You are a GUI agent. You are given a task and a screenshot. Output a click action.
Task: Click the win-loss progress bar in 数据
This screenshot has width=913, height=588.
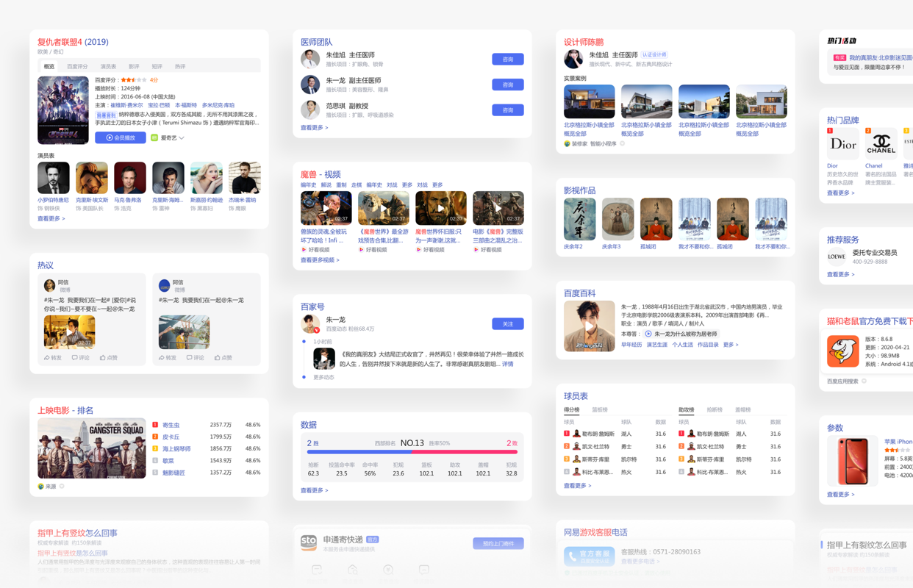pos(412,452)
